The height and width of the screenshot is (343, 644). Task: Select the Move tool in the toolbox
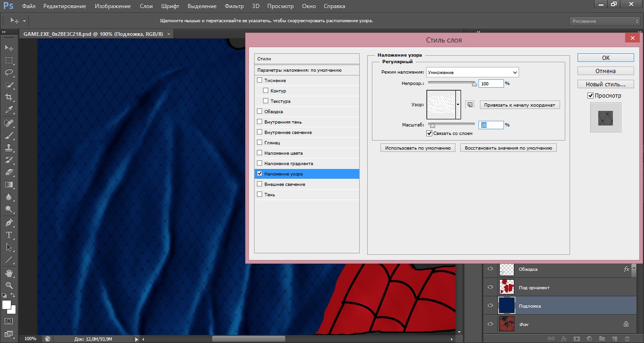click(x=9, y=48)
